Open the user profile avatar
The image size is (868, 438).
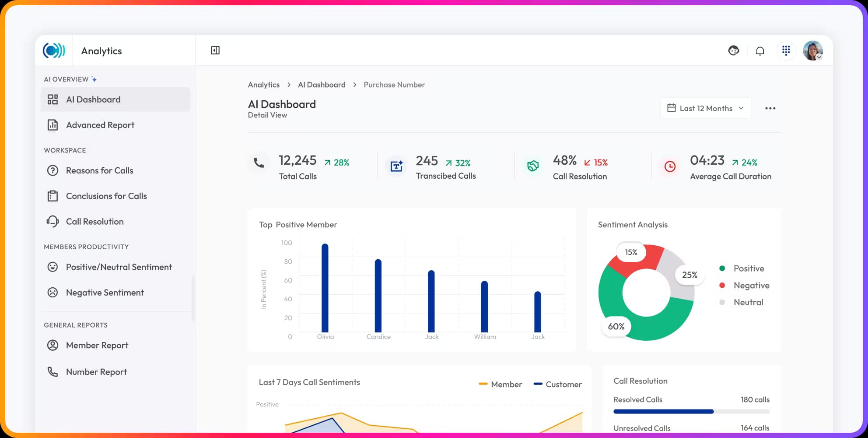pyautogui.click(x=813, y=51)
